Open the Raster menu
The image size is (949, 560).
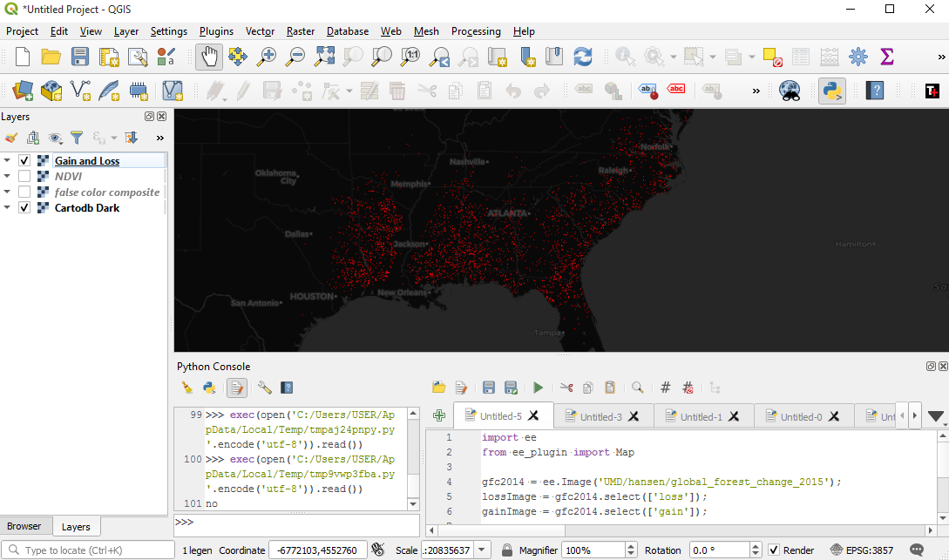click(300, 31)
